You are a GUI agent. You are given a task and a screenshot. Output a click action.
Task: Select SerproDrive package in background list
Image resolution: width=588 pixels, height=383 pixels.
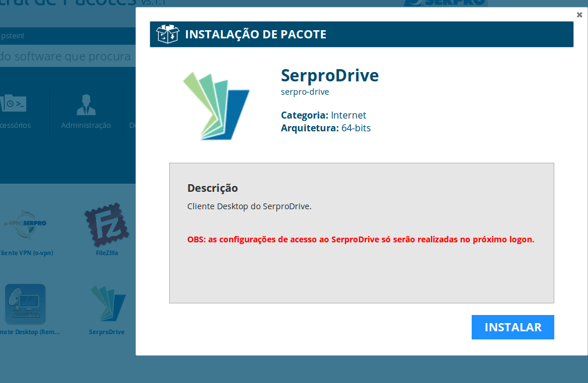107,310
